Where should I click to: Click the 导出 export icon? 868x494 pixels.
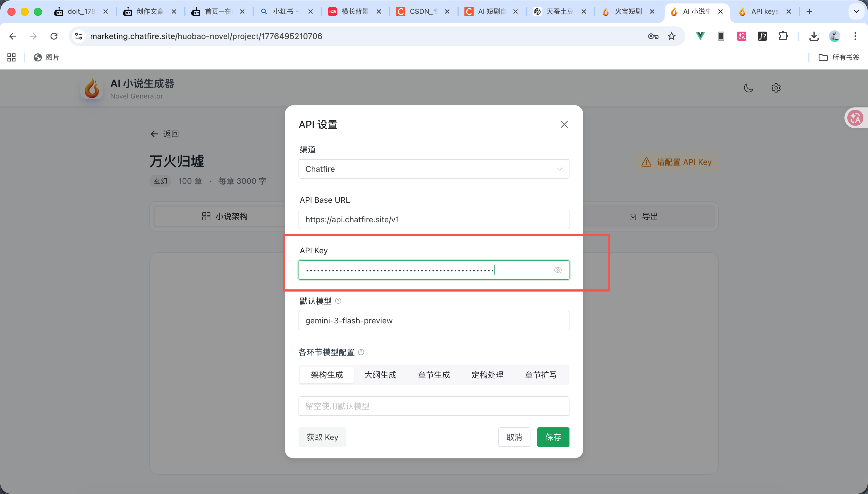pos(633,216)
